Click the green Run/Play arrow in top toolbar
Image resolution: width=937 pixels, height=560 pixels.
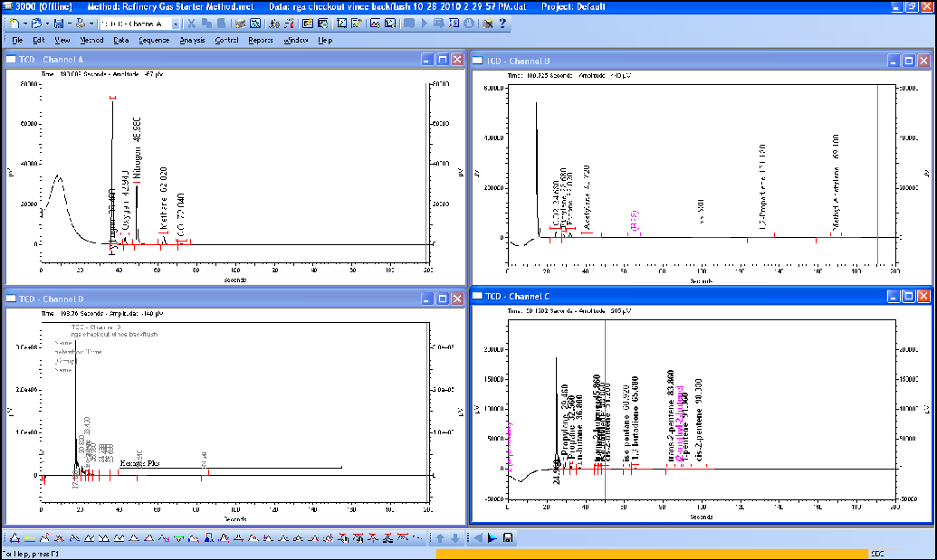[x=425, y=24]
